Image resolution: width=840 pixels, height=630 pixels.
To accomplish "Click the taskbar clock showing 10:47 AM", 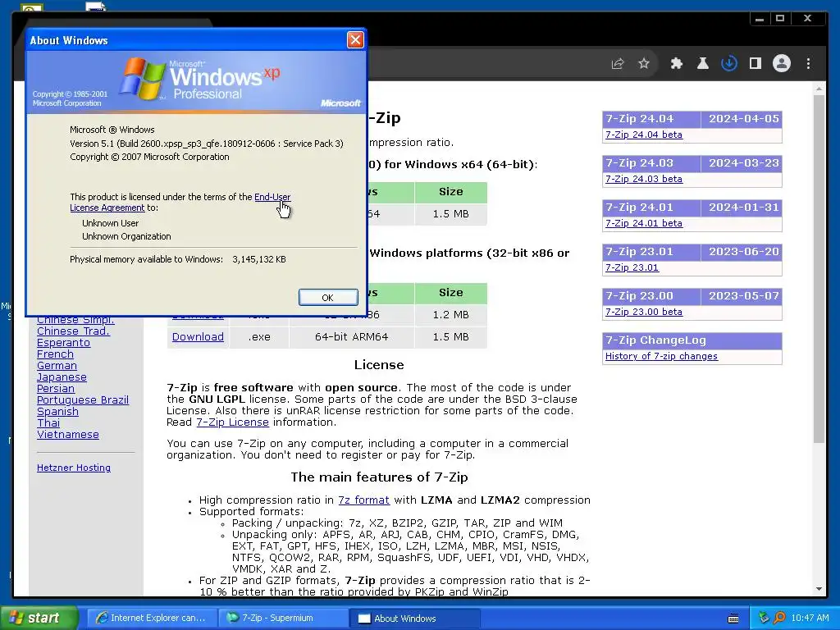I will pos(810,619).
